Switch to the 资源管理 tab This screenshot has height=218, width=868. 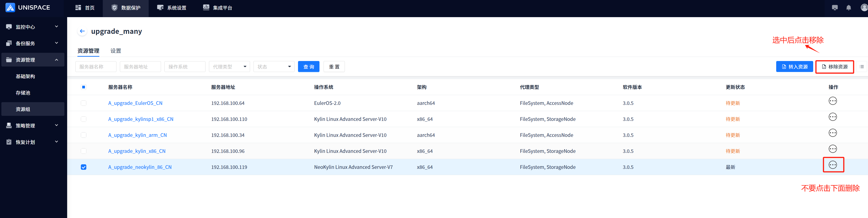point(88,51)
